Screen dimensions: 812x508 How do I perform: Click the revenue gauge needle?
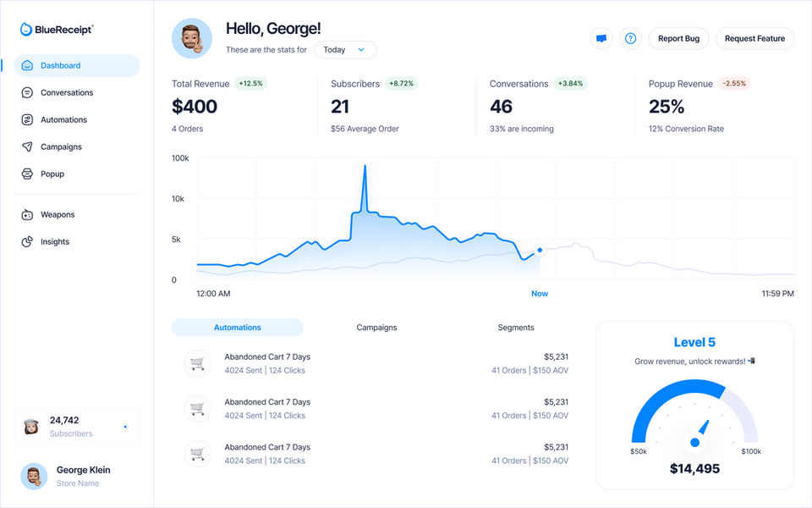coord(700,433)
